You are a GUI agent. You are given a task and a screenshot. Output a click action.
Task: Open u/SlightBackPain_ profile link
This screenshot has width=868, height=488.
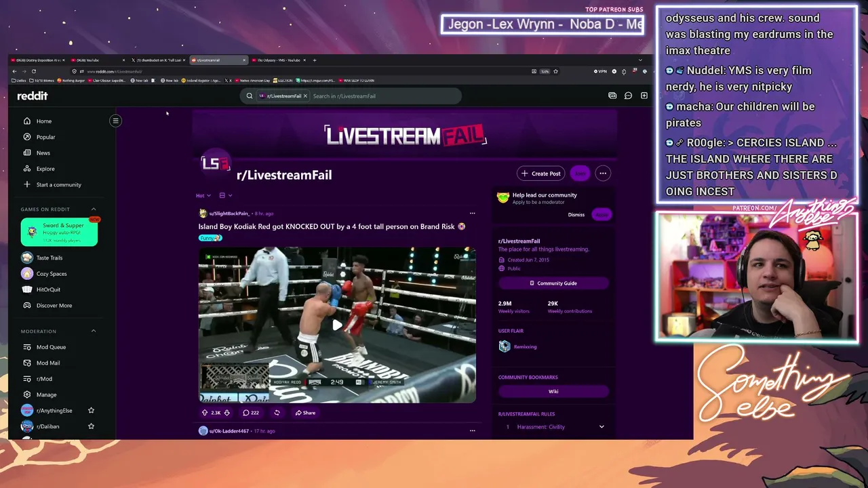coord(229,213)
